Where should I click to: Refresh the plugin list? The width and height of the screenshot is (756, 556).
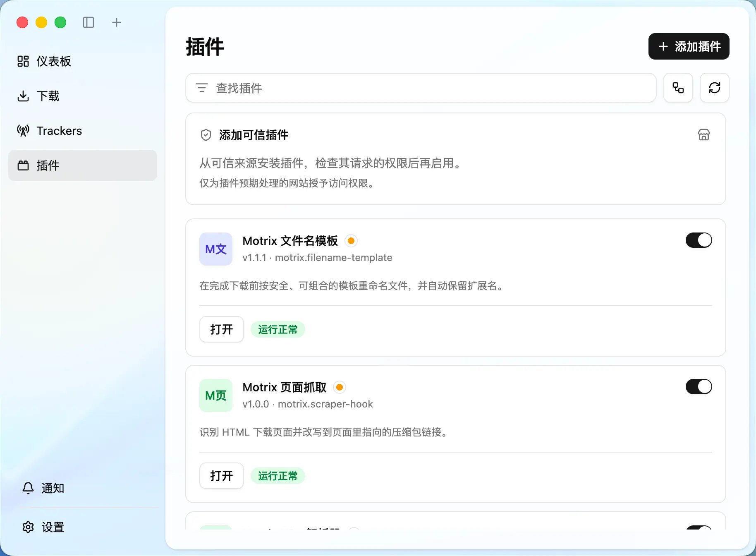tap(715, 88)
